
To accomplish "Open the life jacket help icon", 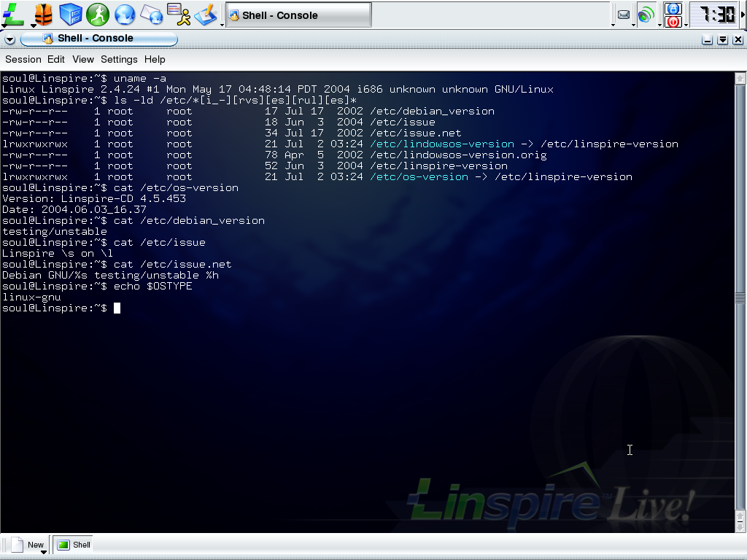I will (x=43, y=15).
